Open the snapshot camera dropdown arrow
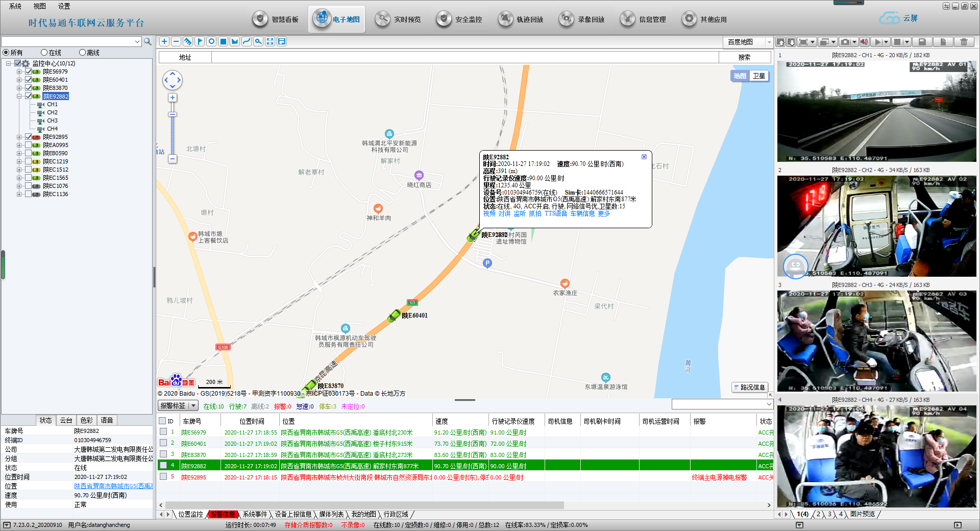Image resolution: width=980 pixels, height=531 pixels. [x=855, y=42]
